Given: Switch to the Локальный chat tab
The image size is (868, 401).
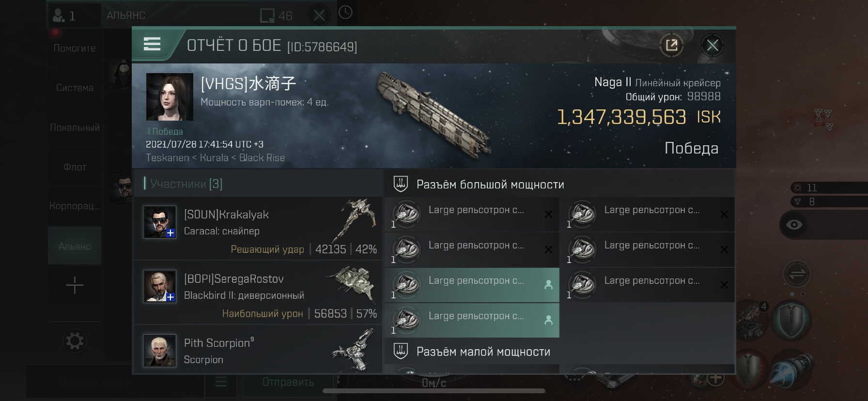Looking at the screenshot, I should (x=75, y=127).
